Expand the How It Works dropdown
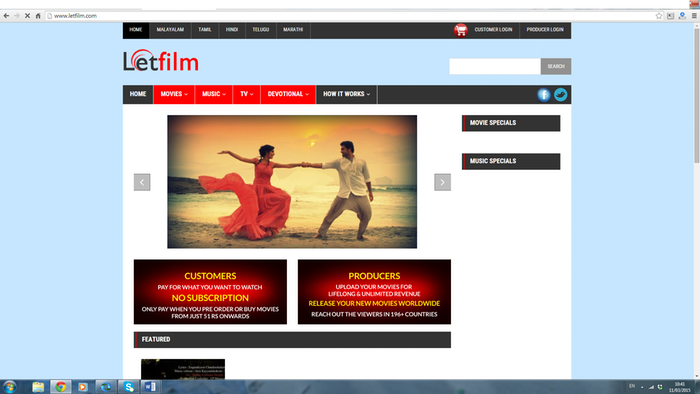 coord(346,94)
